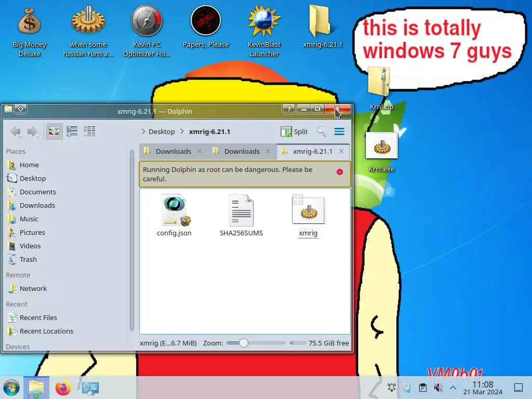Image resolution: width=532 pixels, height=399 pixels.
Task: Switch to first Downloads tab
Action: 173,151
